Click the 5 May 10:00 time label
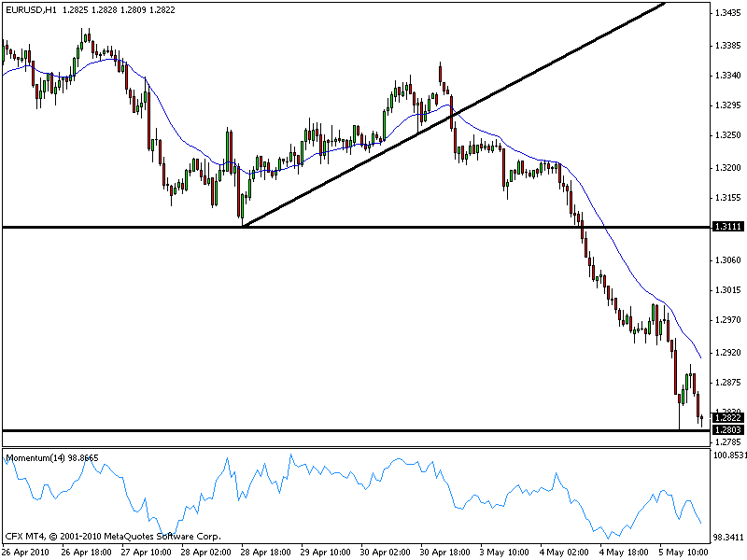Screen dimensions: 747x560 tap(682, 552)
